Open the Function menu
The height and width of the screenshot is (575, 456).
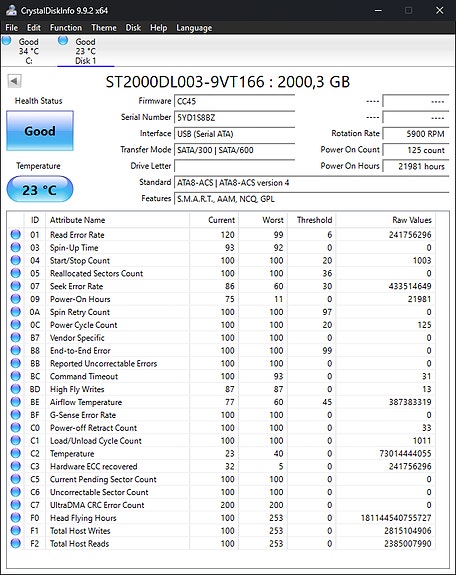pyautogui.click(x=66, y=28)
